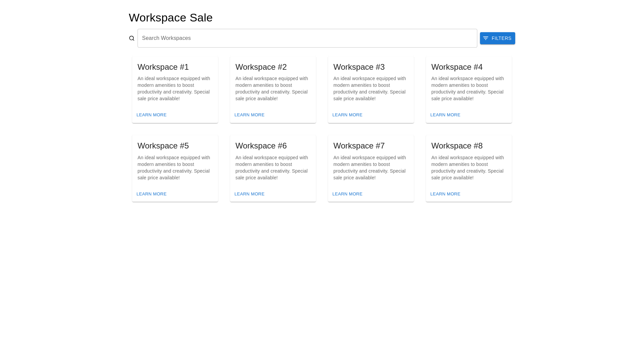Click the Workspace Sale page heading
This screenshot has height=362, width=644.
170,18
